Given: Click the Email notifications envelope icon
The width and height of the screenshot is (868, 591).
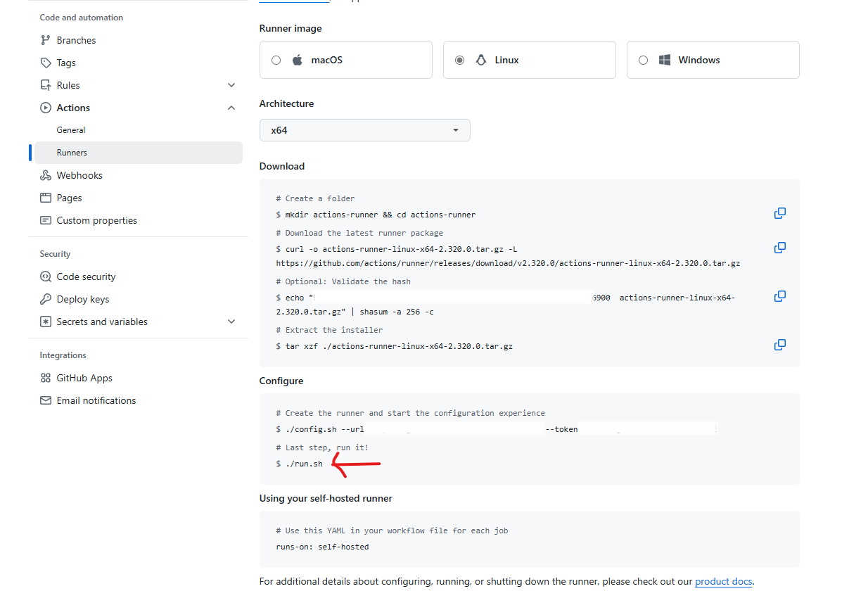Looking at the screenshot, I should [46, 400].
